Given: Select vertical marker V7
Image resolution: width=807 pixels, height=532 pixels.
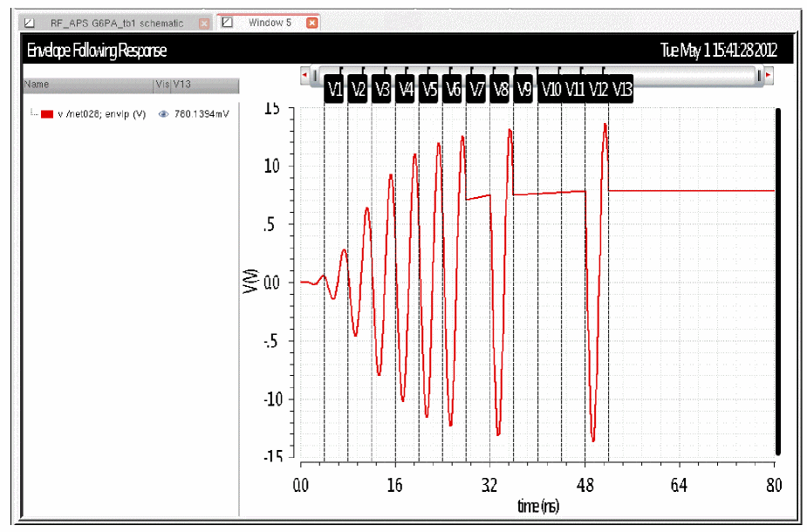Looking at the screenshot, I should (476, 90).
